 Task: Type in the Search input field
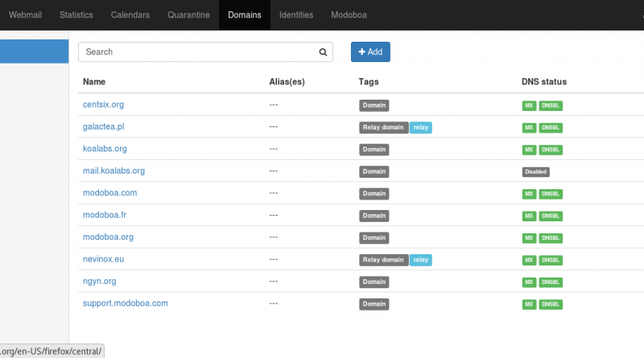(197, 52)
